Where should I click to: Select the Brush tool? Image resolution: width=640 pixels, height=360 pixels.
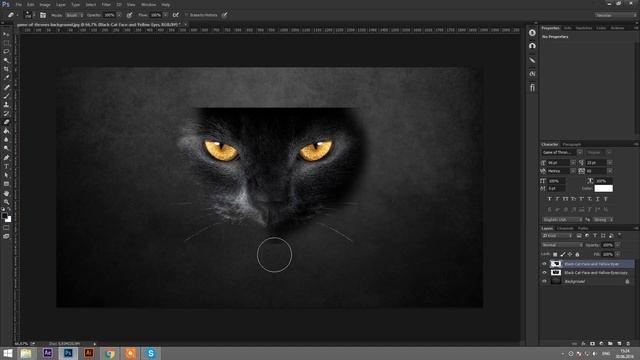click(6, 96)
